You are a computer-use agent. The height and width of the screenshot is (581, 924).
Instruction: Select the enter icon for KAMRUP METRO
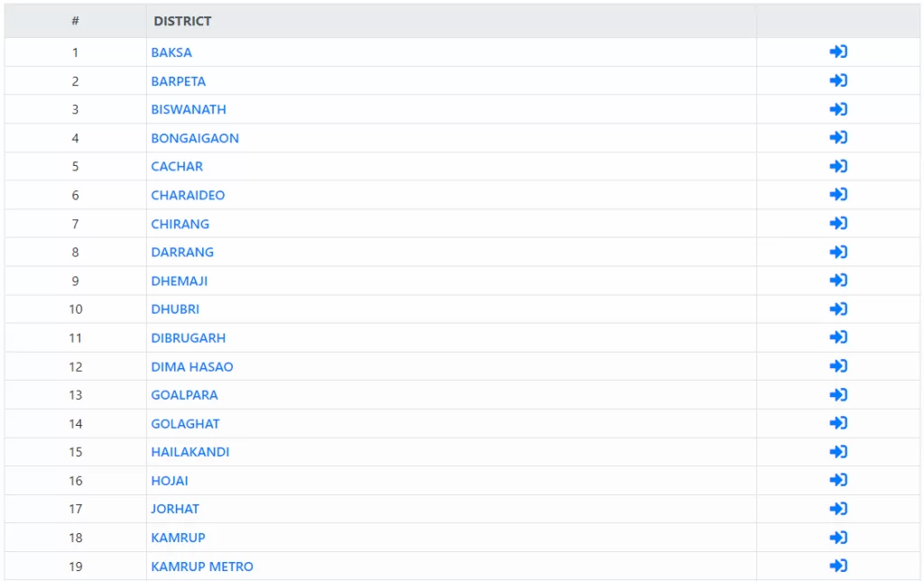click(x=838, y=567)
